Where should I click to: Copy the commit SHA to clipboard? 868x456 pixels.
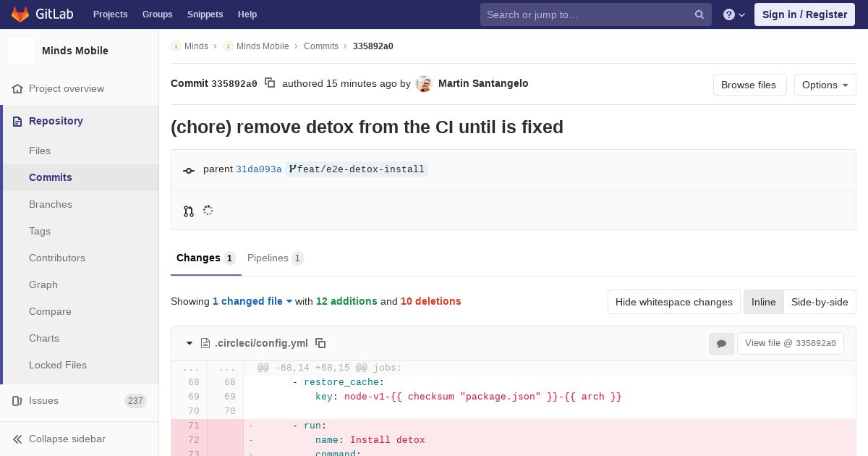click(270, 83)
